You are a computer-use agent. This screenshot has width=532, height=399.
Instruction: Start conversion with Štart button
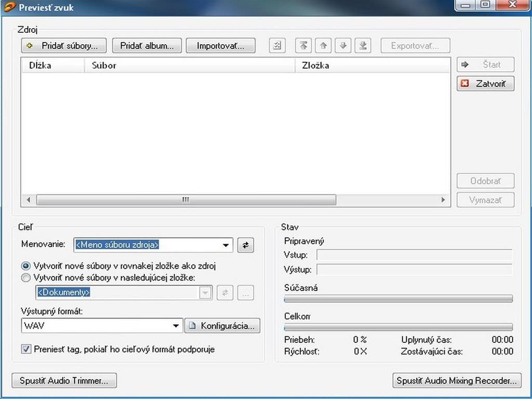486,64
